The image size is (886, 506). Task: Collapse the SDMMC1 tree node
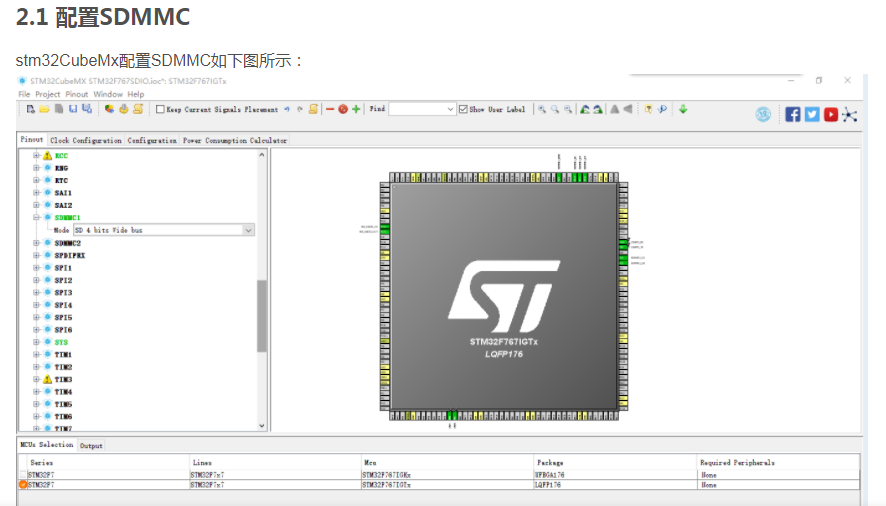[x=36, y=218]
